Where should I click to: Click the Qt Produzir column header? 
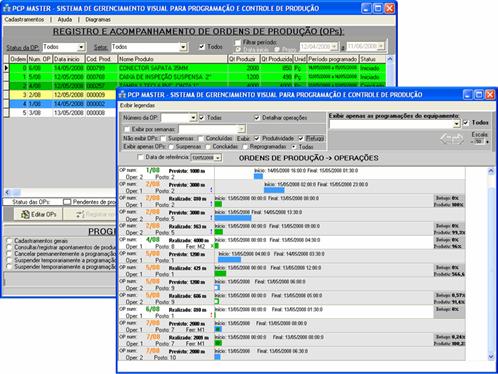244,59
